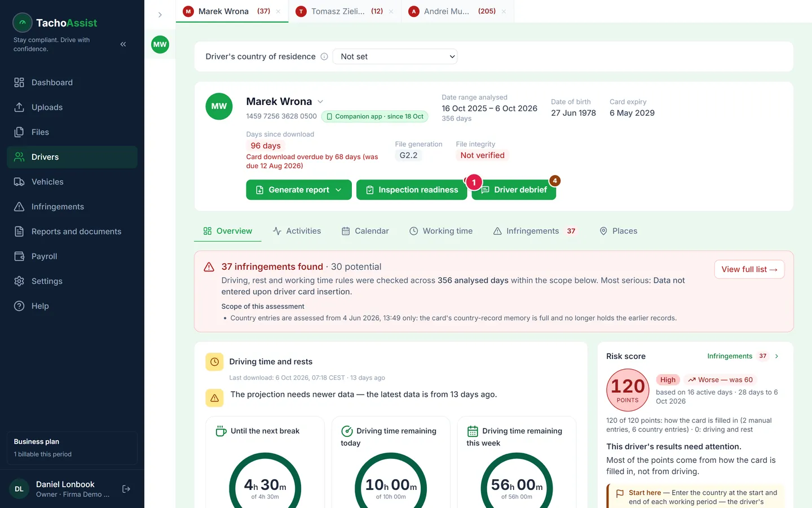This screenshot has width=812, height=508.
Task: Go to Uploads in the sidebar
Action: coord(72,107)
